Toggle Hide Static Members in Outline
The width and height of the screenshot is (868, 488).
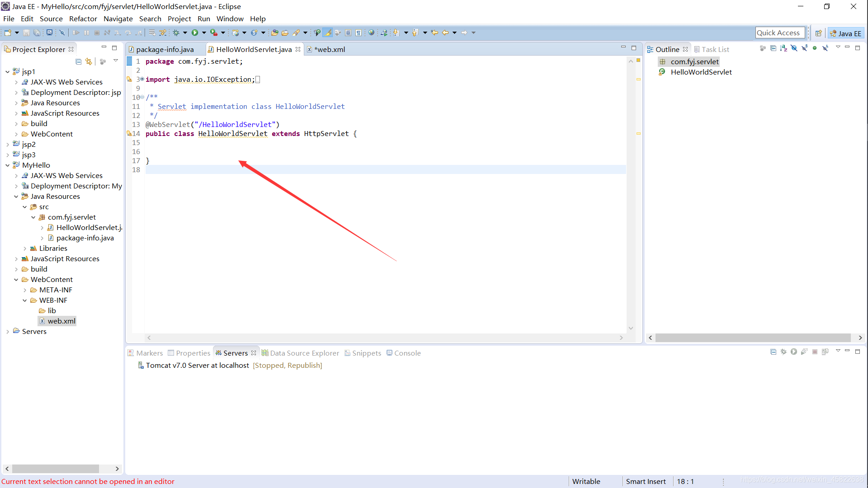pyautogui.click(x=804, y=48)
